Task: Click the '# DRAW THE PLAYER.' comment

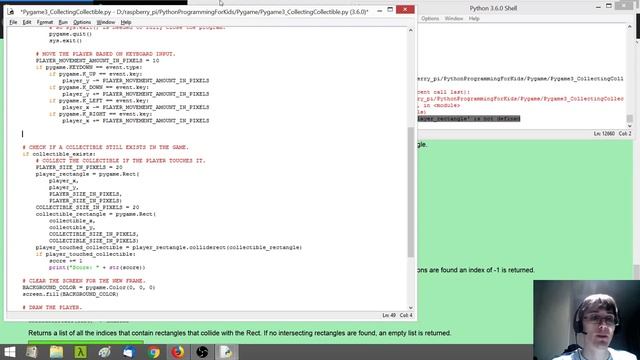Action: click(x=52, y=307)
